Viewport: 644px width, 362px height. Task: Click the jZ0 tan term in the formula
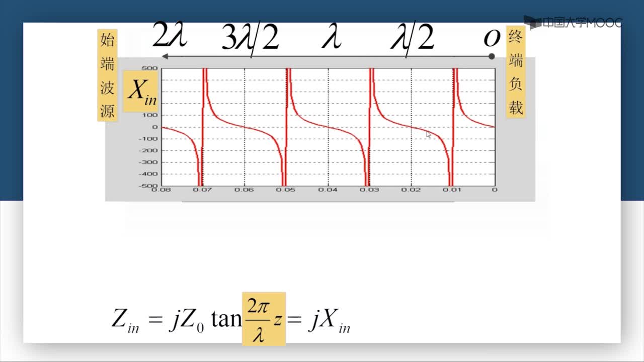205,320
